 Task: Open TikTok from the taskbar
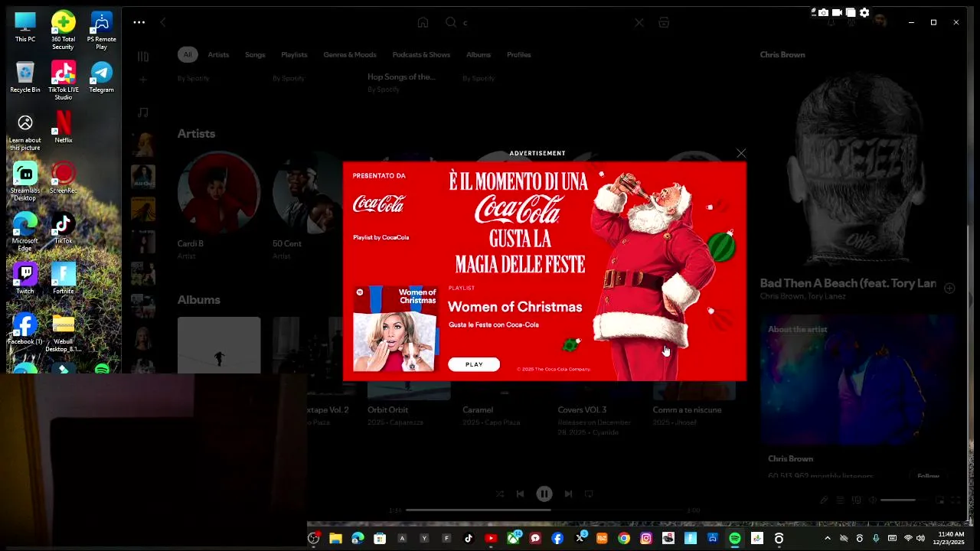tap(469, 539)
